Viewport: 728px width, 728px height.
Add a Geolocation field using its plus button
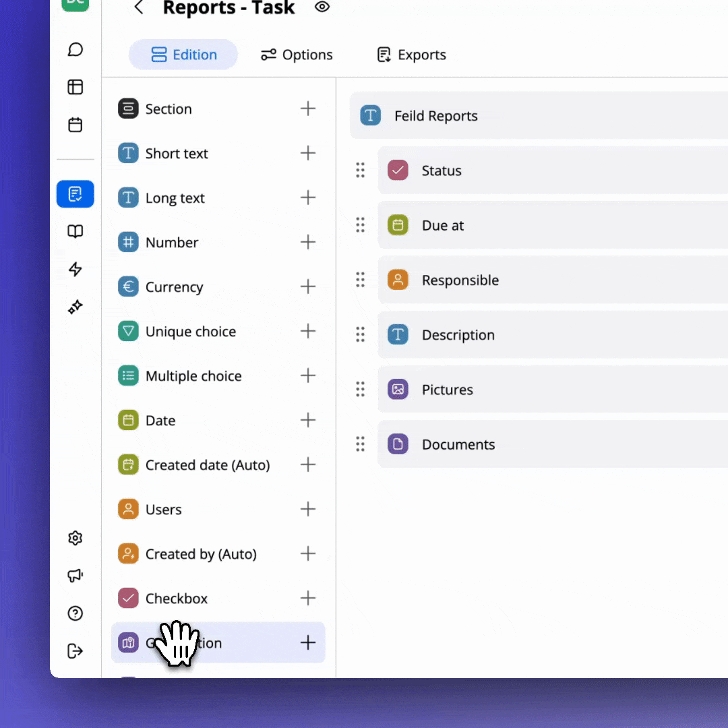(308, 642)
